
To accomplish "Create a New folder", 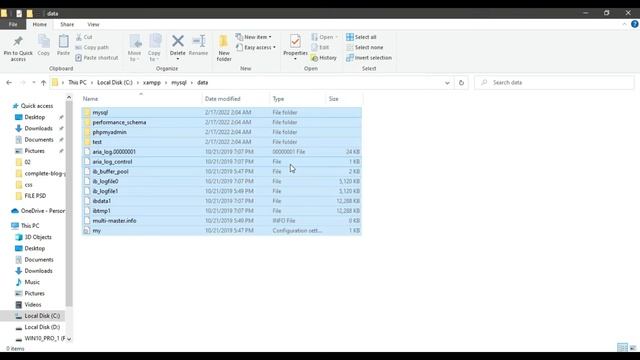I will tap(224, 48).
